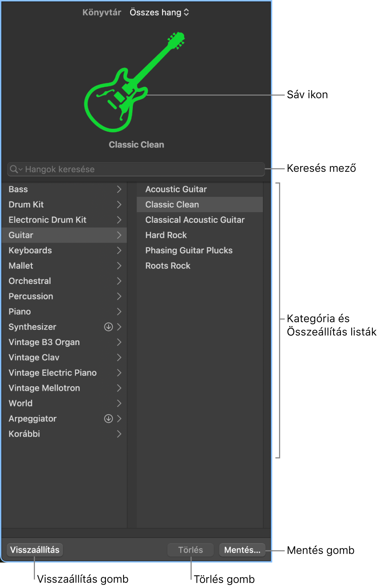Viewport: 380px width, 588px height.
Task: Select the Roots Rock patch
Action: tap(168, 266)
